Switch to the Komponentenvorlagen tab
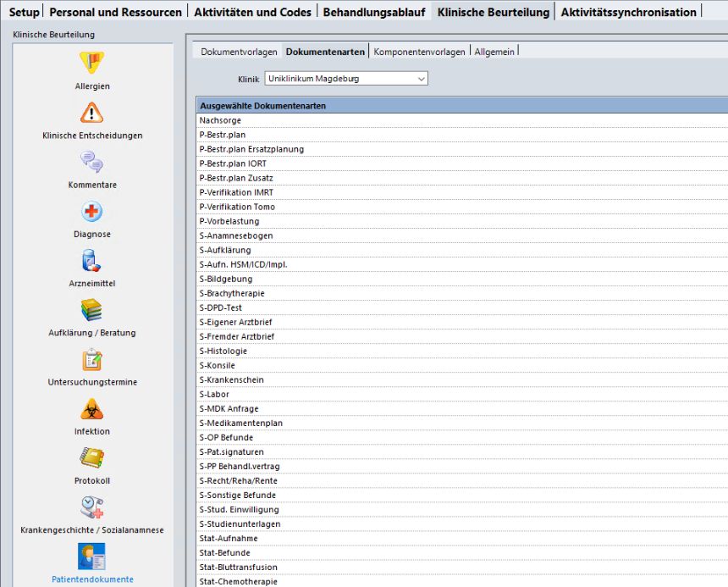728x587 pixels. (x=419, y=52)
